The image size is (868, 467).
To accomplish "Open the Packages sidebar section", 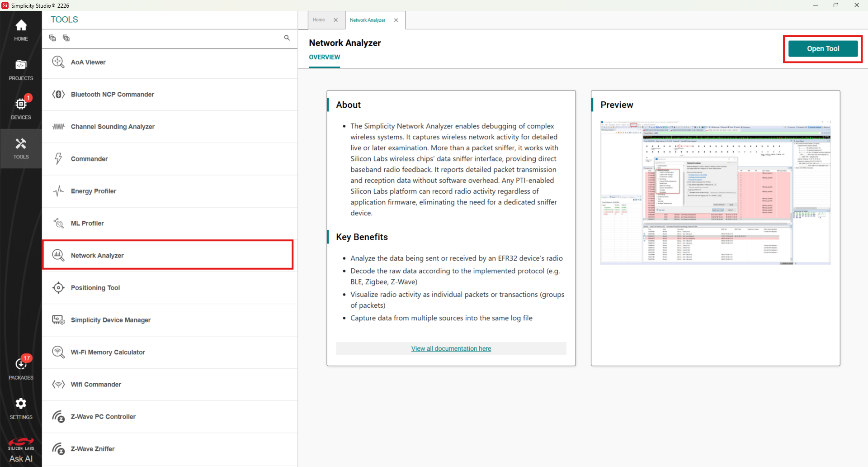I will pyautogui.click(x=21, y=369).
